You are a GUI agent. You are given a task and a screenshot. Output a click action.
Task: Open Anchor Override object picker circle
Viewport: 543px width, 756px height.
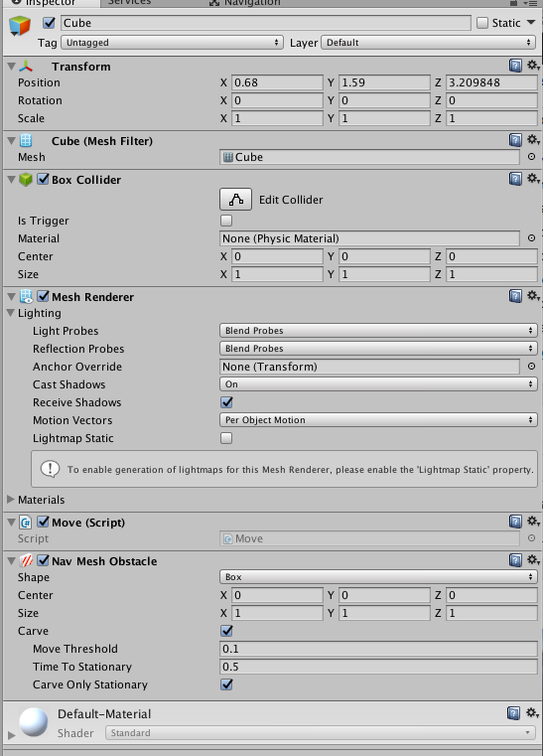[531, 367]
